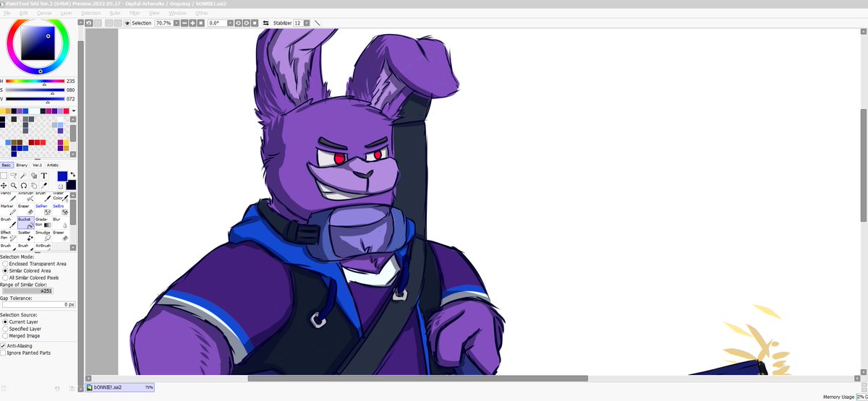Choose the SelPen selection pen tool
868x401 pixels.
tap(43, 210)
